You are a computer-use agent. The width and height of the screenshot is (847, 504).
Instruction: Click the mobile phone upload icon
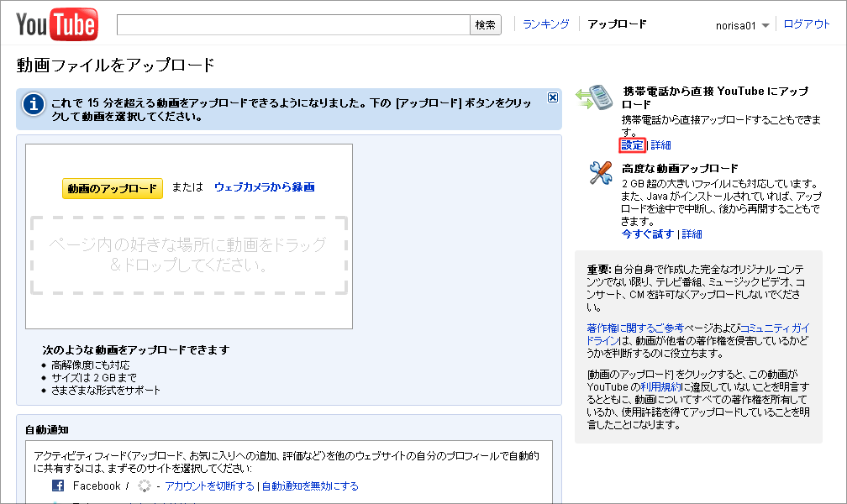(593, 97)
